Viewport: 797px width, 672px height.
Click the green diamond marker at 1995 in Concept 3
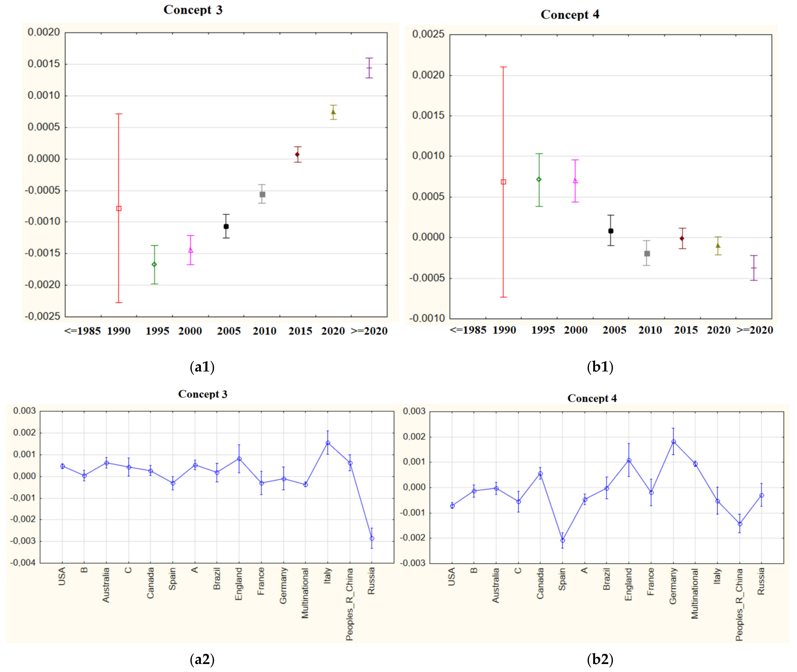(154, 264)
